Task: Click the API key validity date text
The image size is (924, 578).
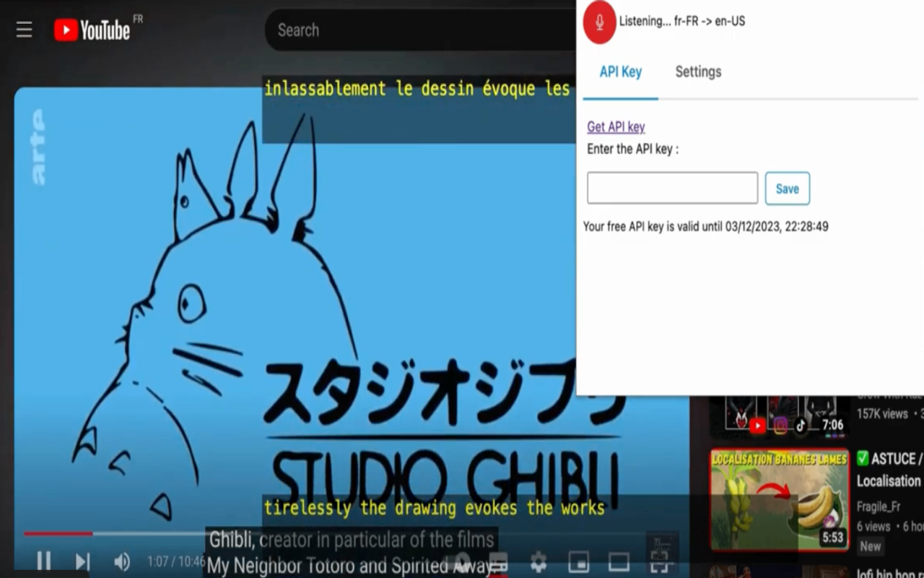Action: 705,226
